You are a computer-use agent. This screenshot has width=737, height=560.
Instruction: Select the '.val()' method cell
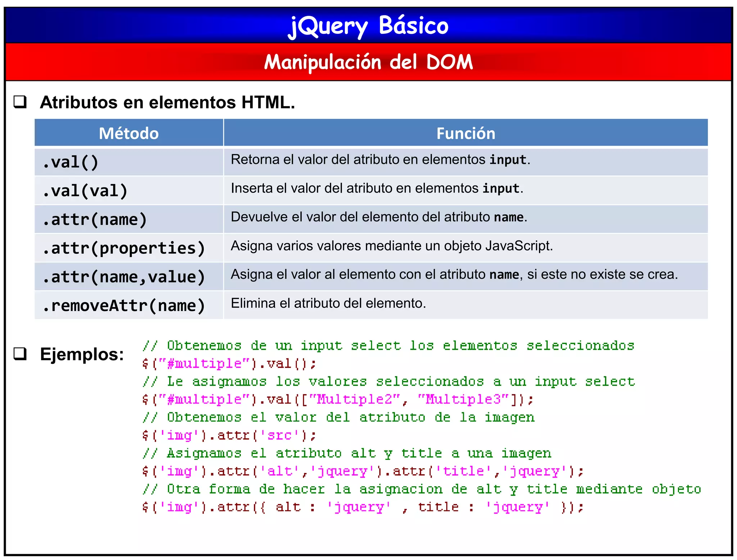[129, 162]
